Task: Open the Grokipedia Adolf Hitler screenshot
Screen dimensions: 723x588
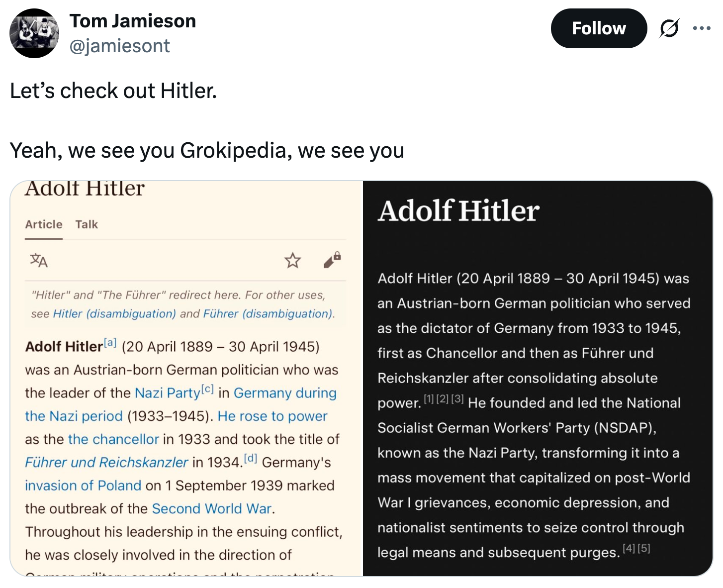Action: pos(537,378)
